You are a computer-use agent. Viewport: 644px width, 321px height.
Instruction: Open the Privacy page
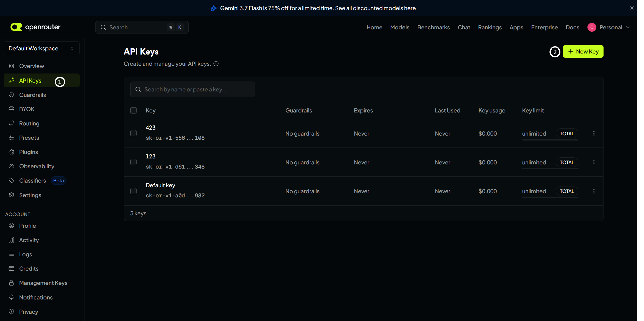pyautogui.click(x=42, y=312)
